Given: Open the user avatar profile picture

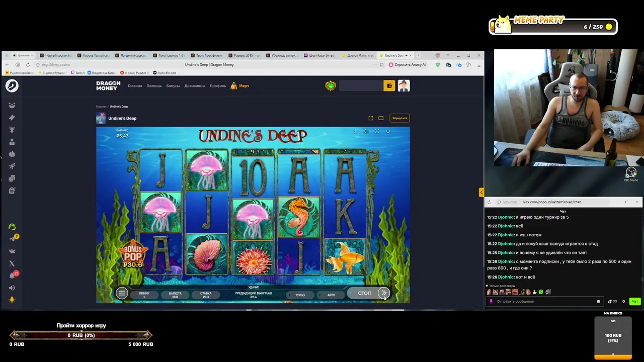Looking at the screenshot, I should tap(404, 86).
